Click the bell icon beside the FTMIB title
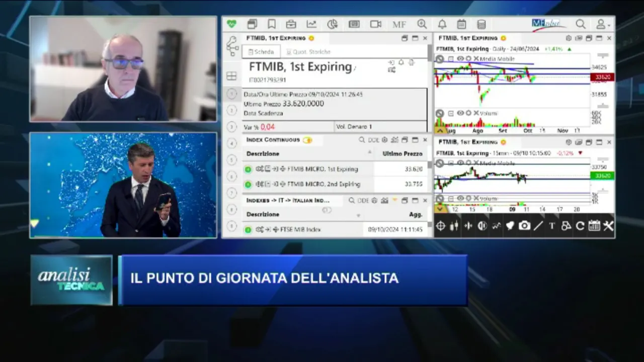 coord(401,62)
